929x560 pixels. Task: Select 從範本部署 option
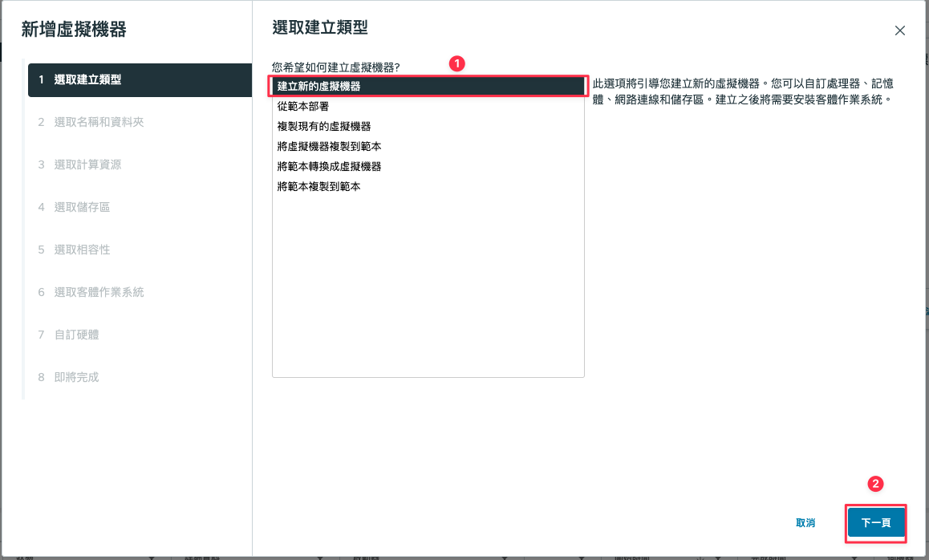428,107
